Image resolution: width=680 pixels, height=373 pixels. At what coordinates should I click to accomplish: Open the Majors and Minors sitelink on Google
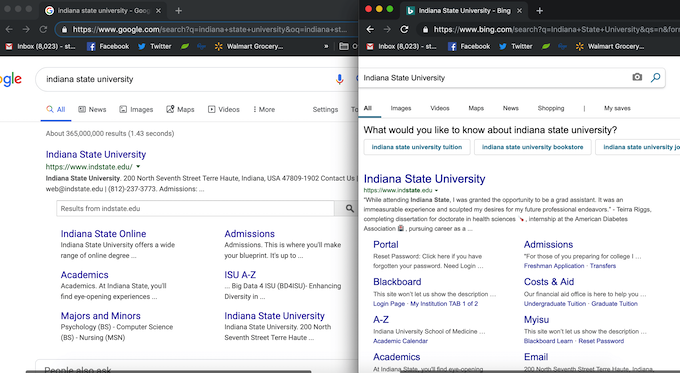pos(101,316)
